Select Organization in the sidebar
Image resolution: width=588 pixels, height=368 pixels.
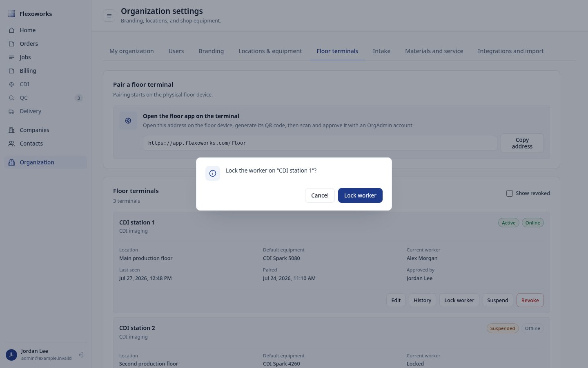tap(45, 162)
